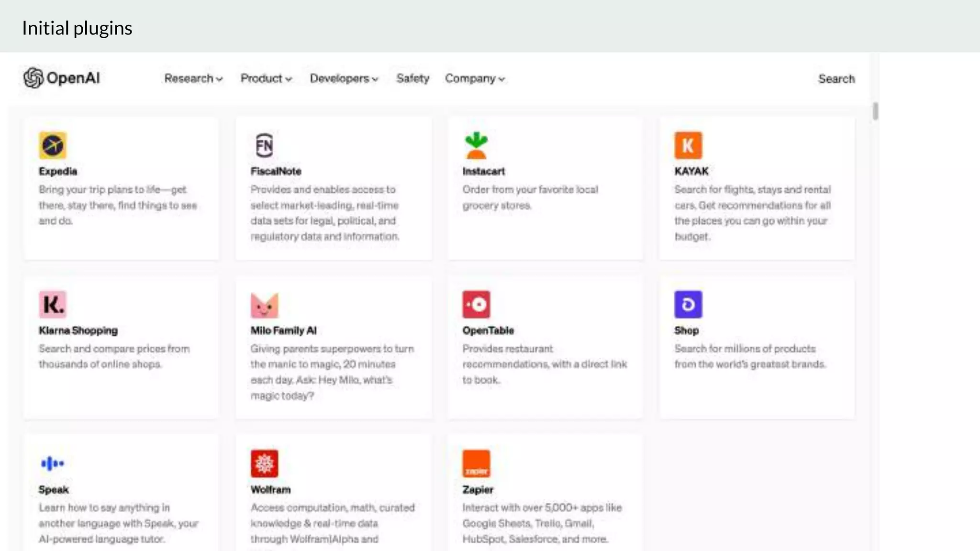
Task: Click text 'Order from your favorite local'
Action: [x=530, y=189]
